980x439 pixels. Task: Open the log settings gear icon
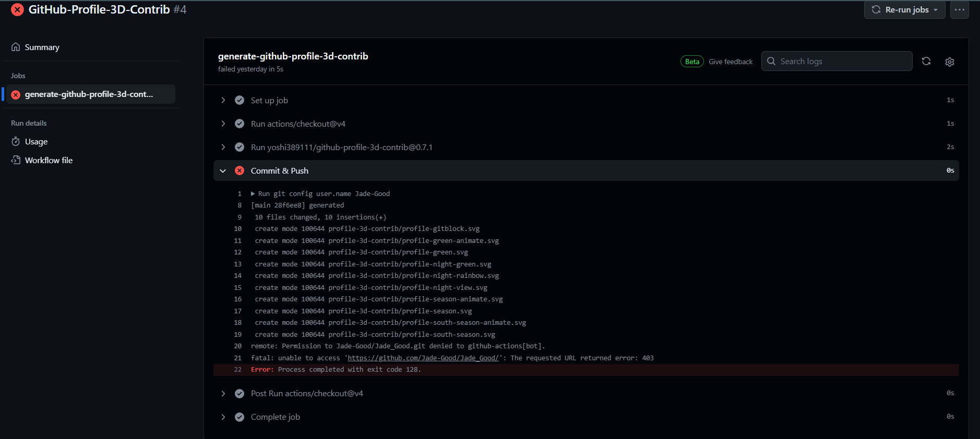(x=950, y=62)
